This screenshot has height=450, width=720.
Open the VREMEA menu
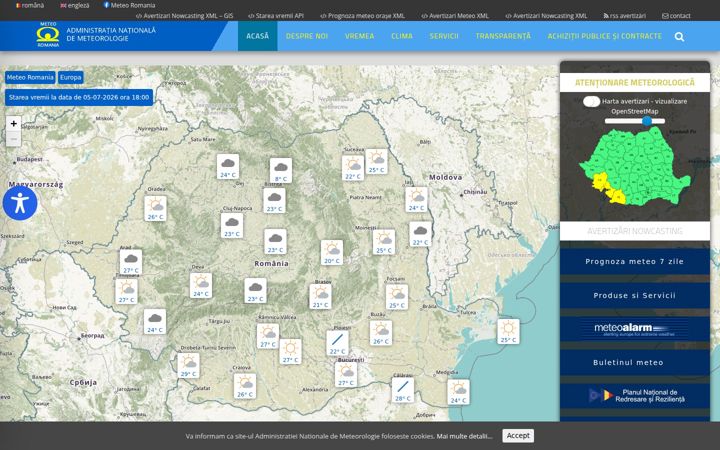point(360,36)
